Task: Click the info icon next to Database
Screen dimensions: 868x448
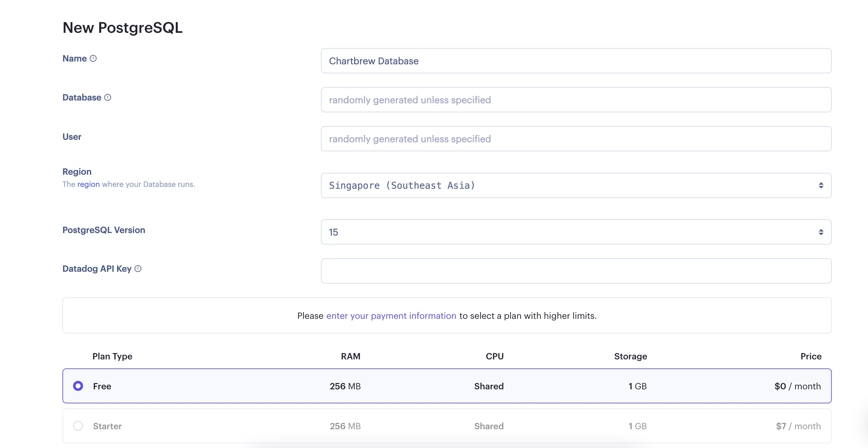Action: click(107, 97)
